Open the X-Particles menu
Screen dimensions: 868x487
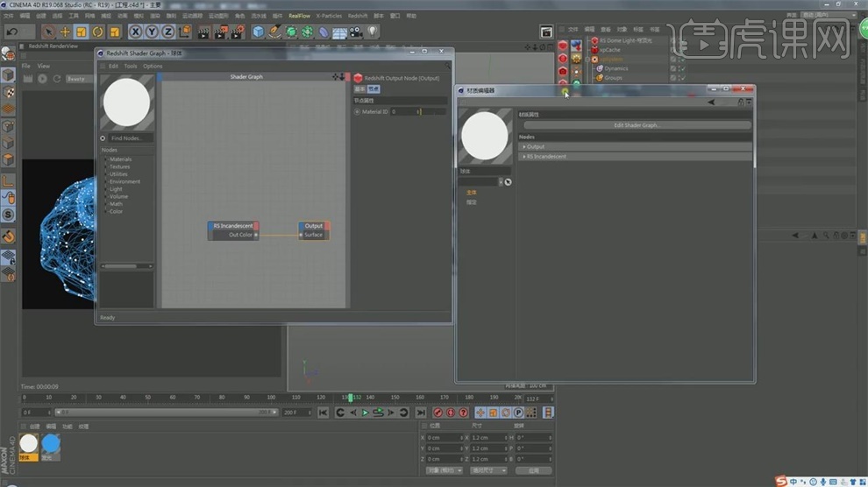click(x=329, y=16)
